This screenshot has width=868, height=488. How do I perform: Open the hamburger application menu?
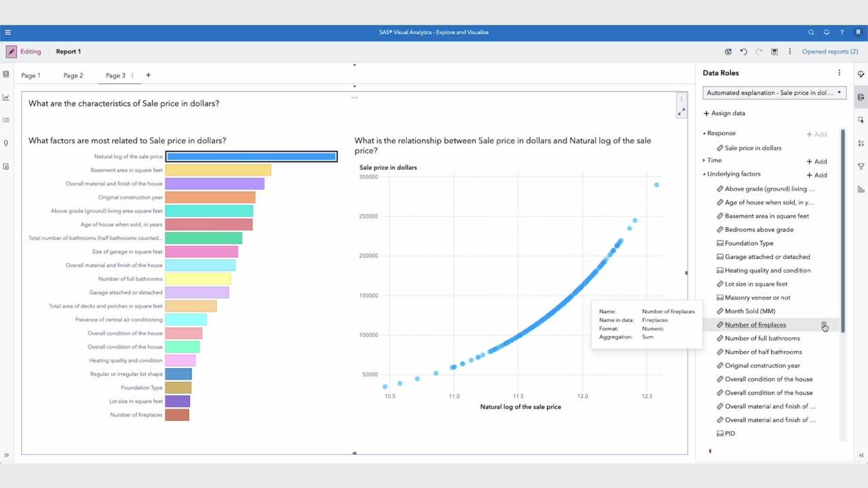coord(7,32)
